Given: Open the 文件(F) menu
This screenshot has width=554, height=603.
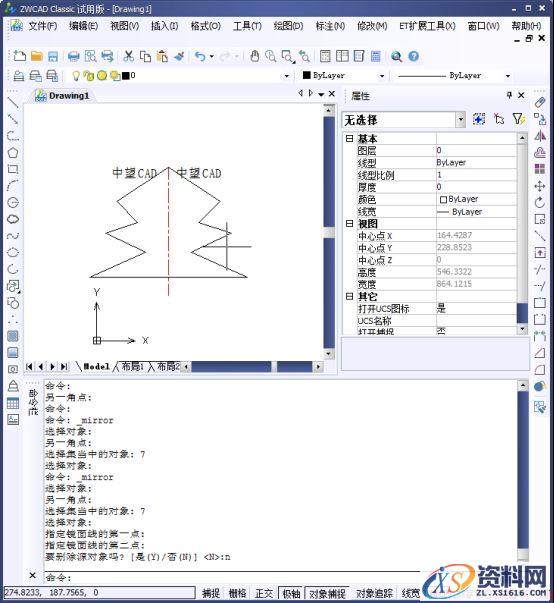Looking at the screenshot, I should tap(42, 26).
